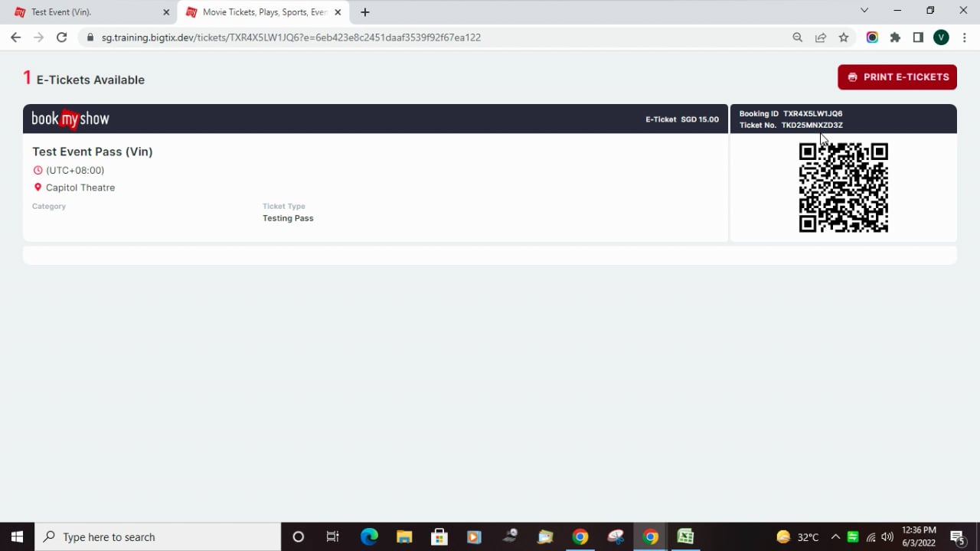Open Excel from the taskbar
This screenshot has width=980, height=551.
click(x=686, y=537)
